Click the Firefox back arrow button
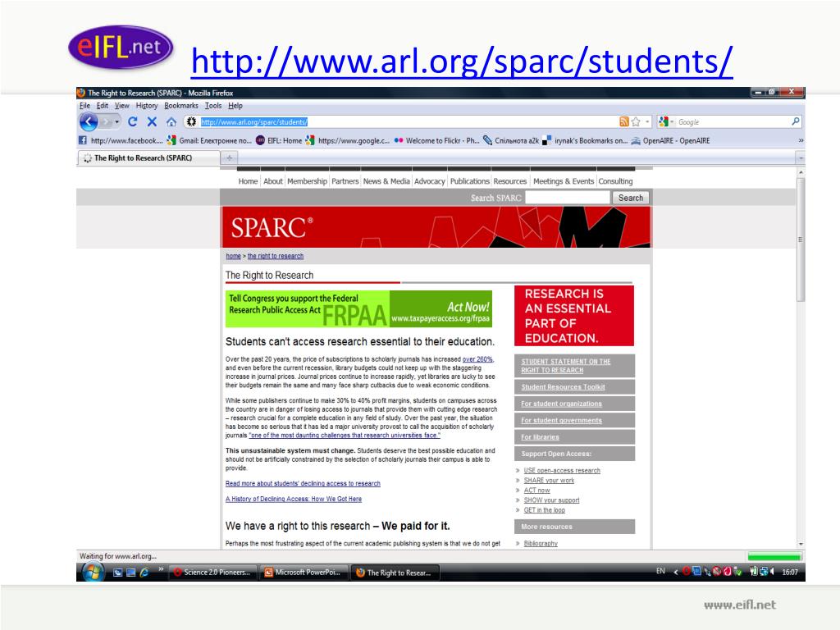The height and width of the screenshot is (630, 840). 89,122
